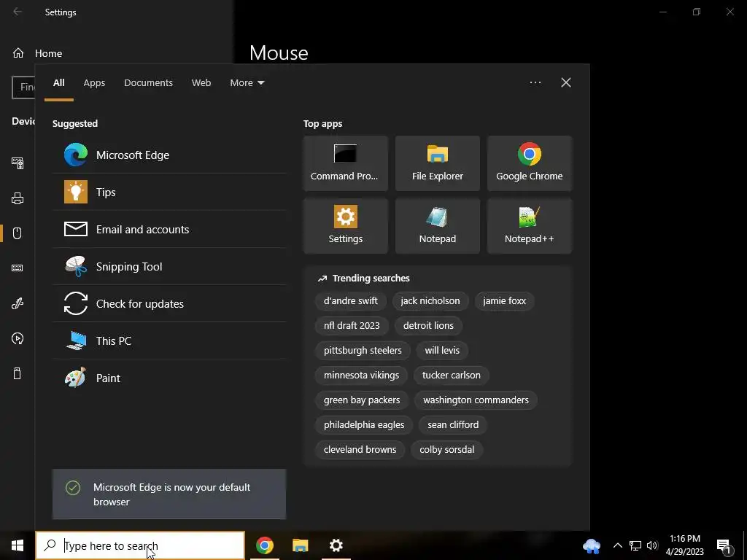Click the volume speaker tray icon
This screenshot has width=747, height=560.
pyautogui.click(x=652, y=545)
